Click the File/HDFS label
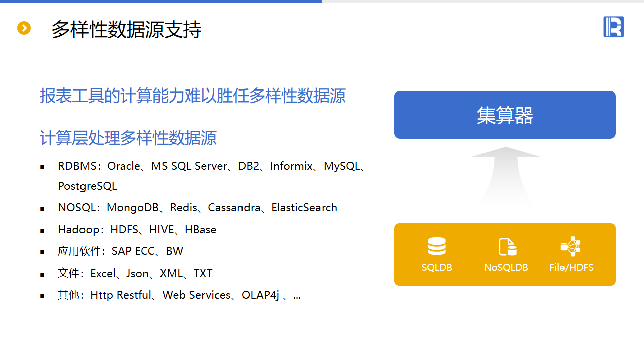This screenshot has height=362, width=644. [x=572, y=268]
